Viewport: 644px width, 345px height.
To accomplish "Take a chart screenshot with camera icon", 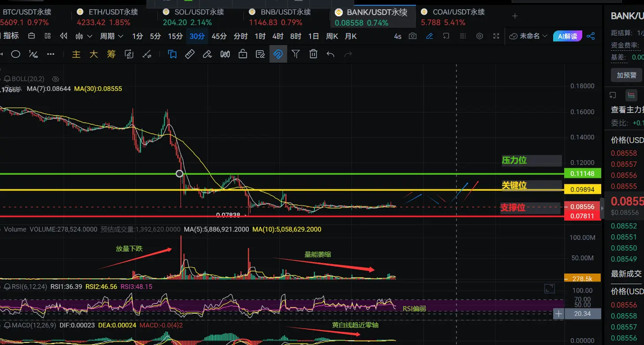I will click(412, 36).
